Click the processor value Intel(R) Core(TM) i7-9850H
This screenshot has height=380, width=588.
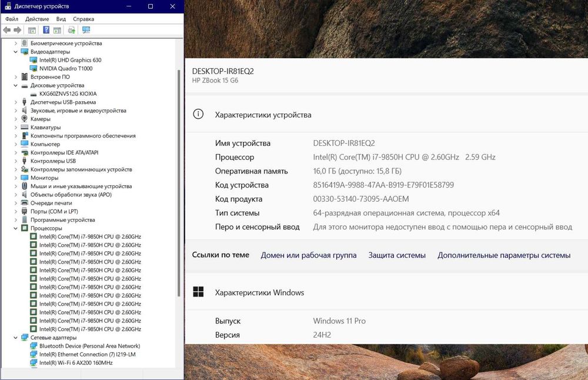(405, 157)
